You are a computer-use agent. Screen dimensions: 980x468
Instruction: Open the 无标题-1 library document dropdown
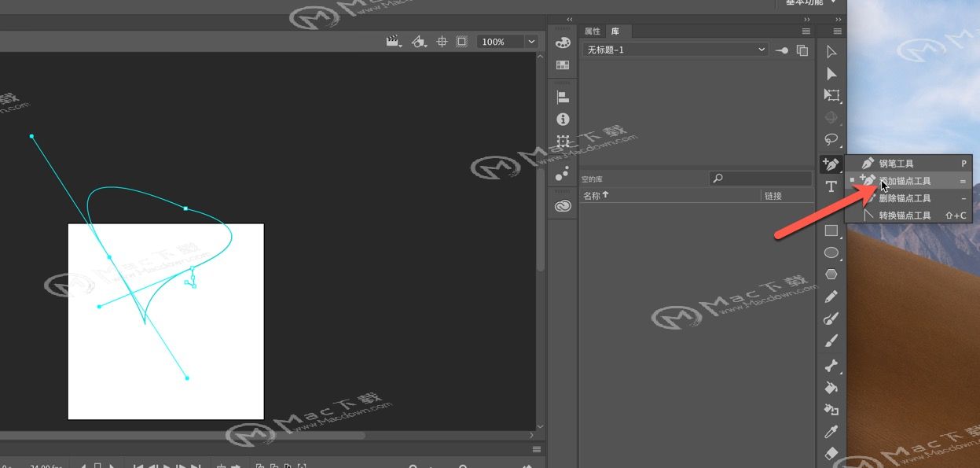click(x=676, y=50)
